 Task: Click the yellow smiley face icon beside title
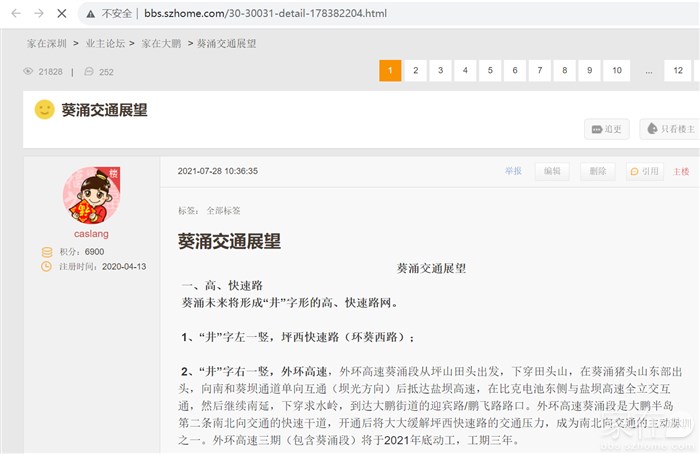pyautogui.click(x=44, y=109)
